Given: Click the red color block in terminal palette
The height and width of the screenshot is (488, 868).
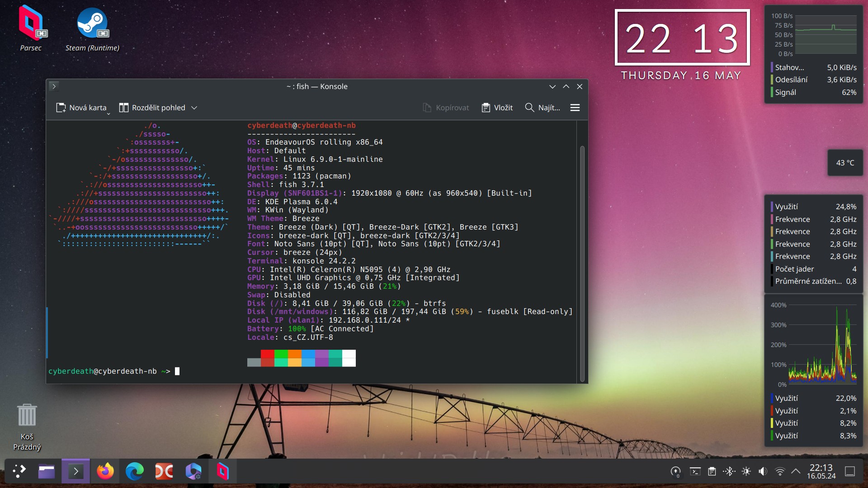Looking at the screenshot, I should pos(267,354).
